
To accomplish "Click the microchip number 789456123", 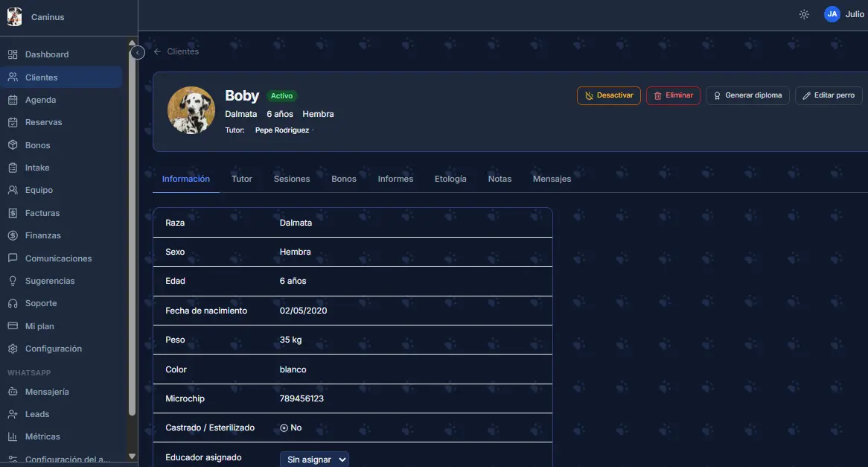I will 301,398.
